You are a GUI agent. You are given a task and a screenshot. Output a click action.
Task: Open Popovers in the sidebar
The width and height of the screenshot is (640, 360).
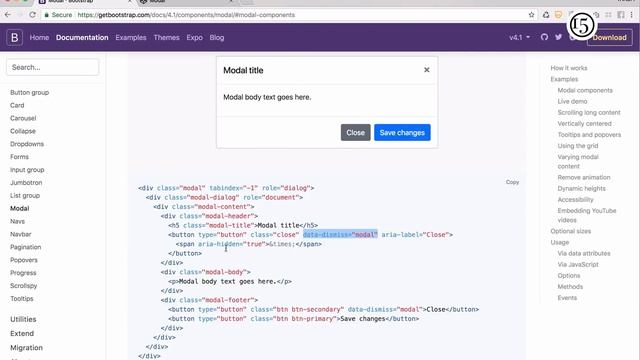coord(24,260)
